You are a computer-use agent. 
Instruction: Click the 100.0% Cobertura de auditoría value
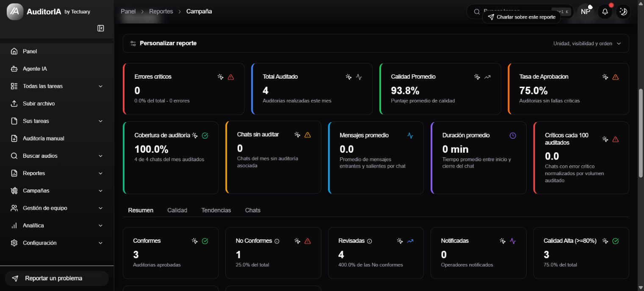coord(151,149)
